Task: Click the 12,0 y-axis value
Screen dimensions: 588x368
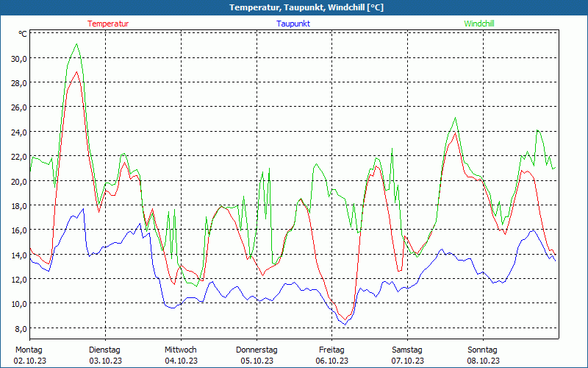Action: pyautogui.click(x=18, y=280)
